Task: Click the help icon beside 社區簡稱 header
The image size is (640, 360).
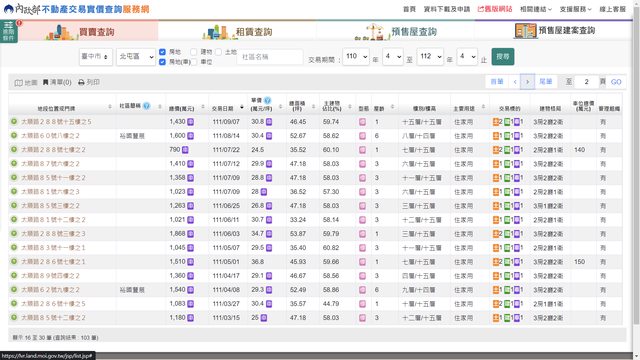Action: (147, 106)
